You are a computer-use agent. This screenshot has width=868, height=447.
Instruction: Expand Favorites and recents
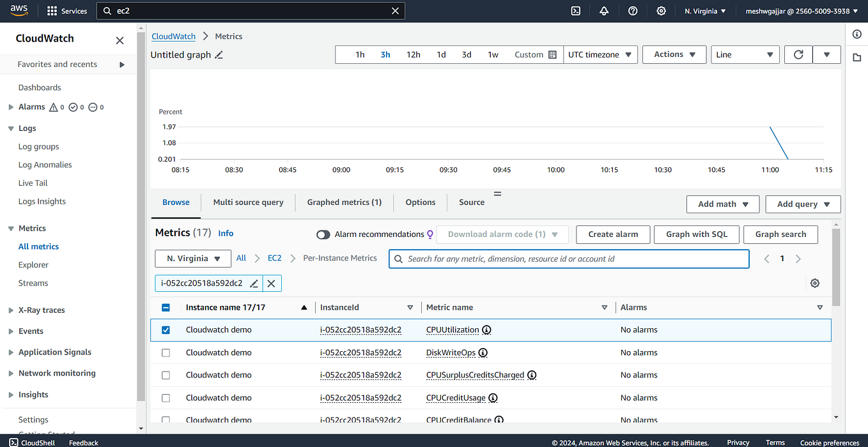122,64
